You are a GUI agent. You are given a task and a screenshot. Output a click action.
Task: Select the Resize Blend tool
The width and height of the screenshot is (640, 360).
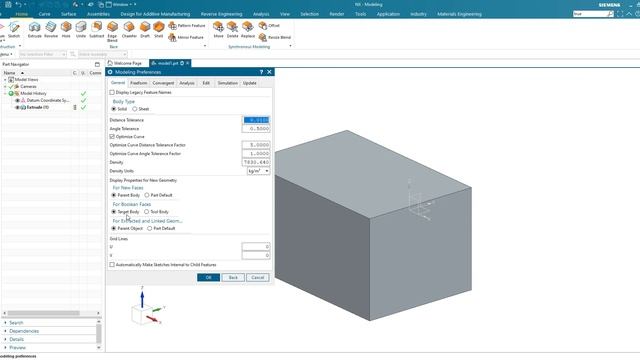click(274, 37)
